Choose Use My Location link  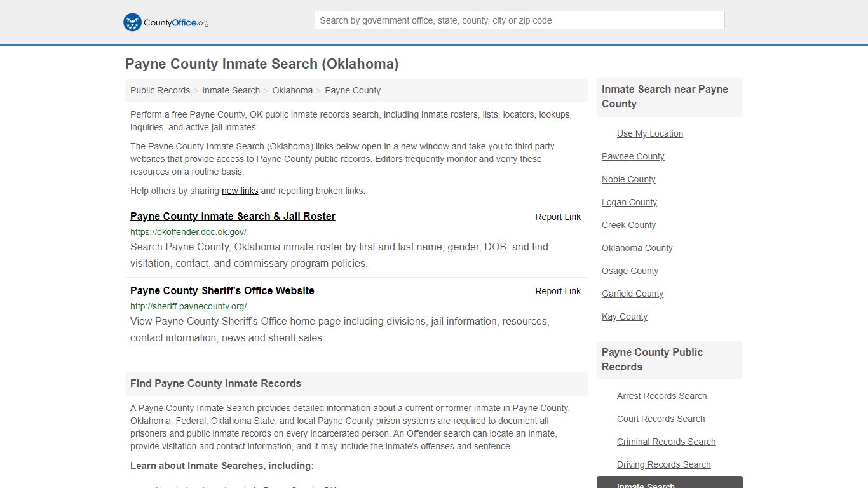(650, 133)
